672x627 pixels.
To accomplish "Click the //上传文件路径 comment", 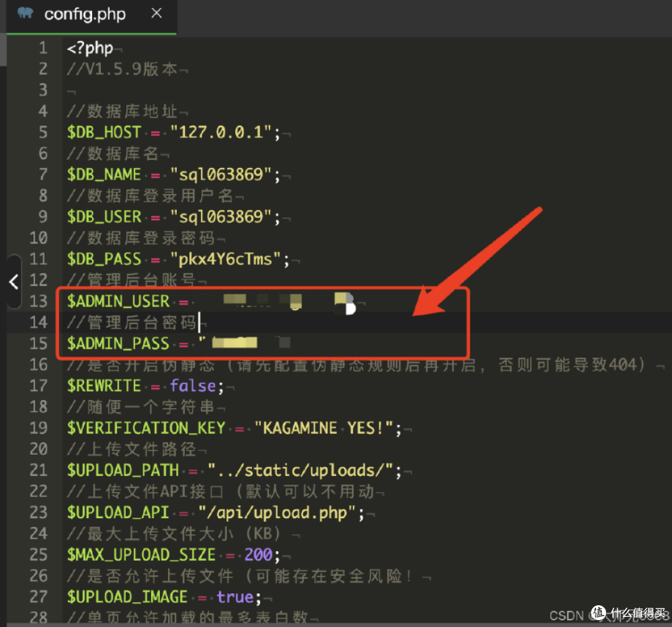I will click(x=131, y=449).
